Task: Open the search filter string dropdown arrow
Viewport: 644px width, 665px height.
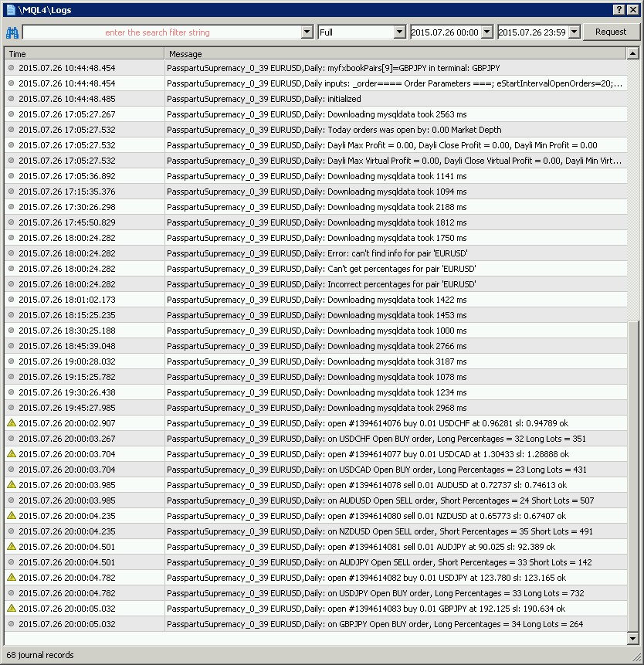Action: point(307,32)
